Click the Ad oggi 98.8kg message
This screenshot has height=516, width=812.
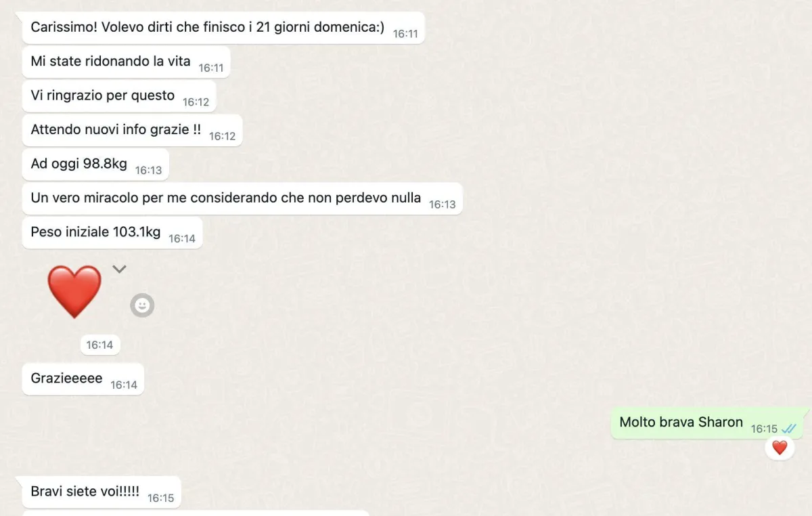coord(95,165)
